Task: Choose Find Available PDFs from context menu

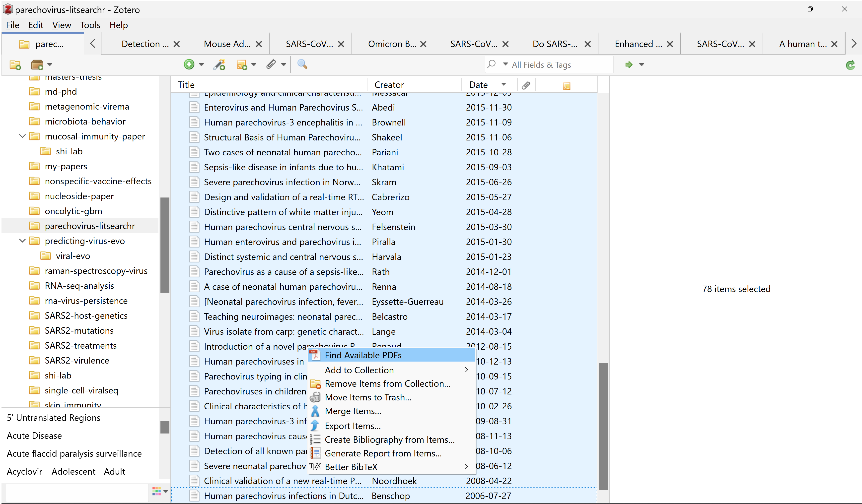Action: coord(363,355)
